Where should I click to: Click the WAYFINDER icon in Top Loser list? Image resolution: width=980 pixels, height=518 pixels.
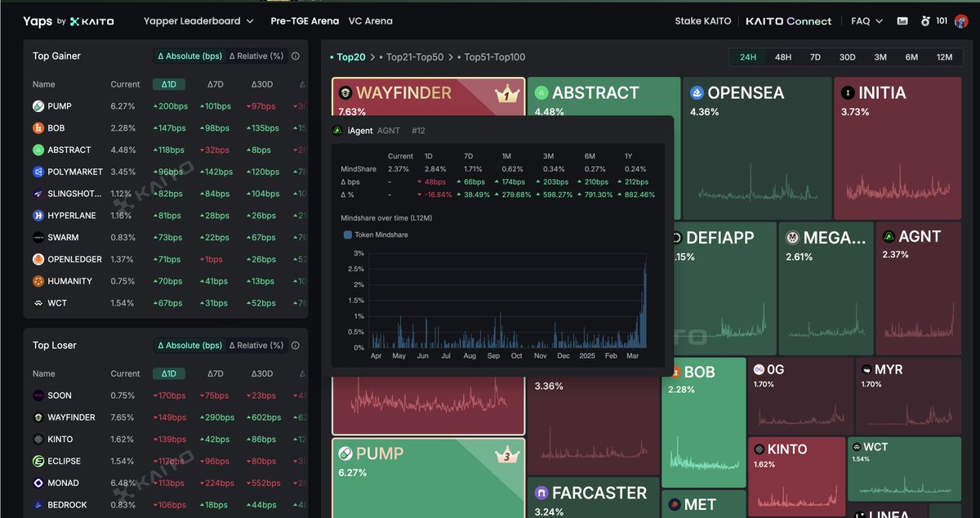pos(38,418)
